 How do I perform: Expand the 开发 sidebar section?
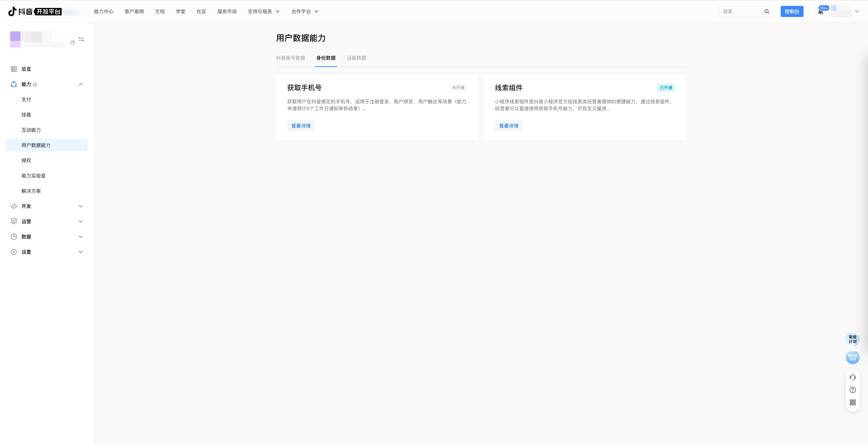(x=81, y=206)
